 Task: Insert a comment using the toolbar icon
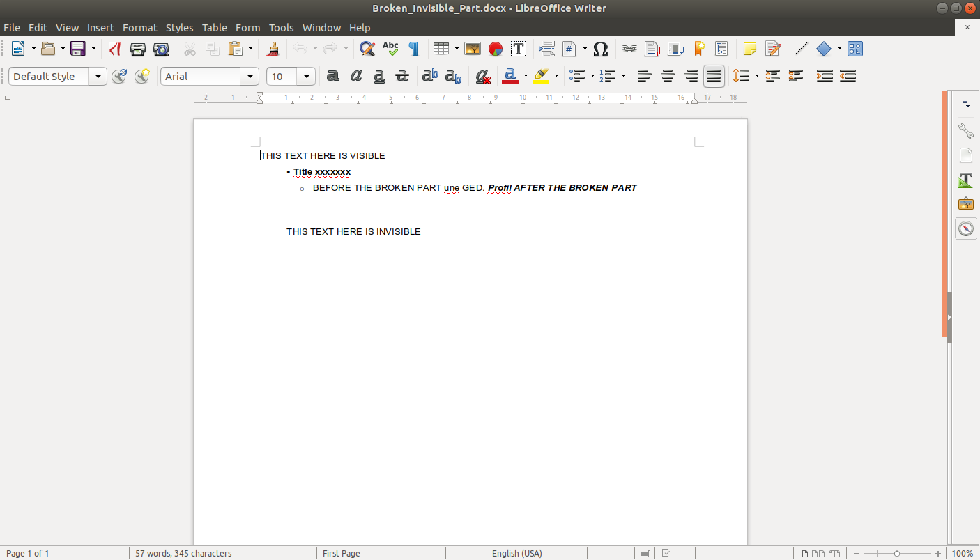click(750, 49)
